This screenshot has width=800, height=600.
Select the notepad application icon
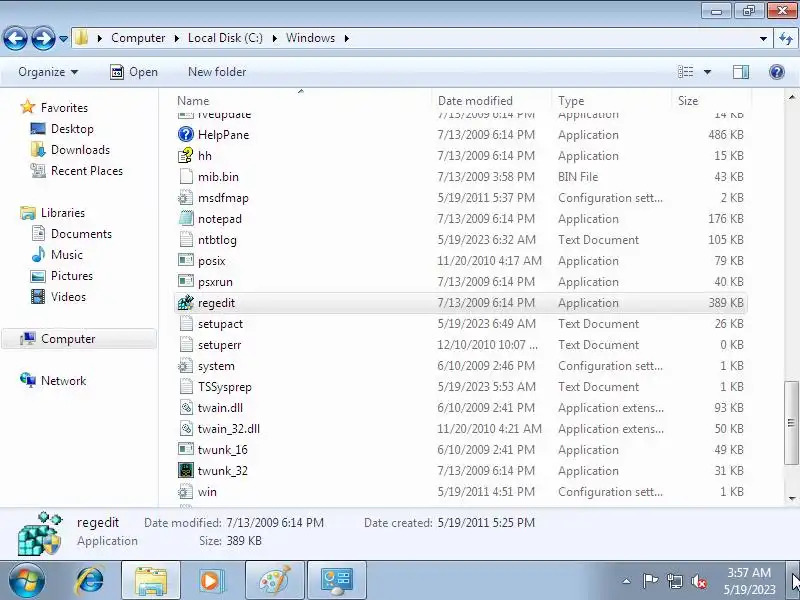pyautogui.click(x=186, y=218)
